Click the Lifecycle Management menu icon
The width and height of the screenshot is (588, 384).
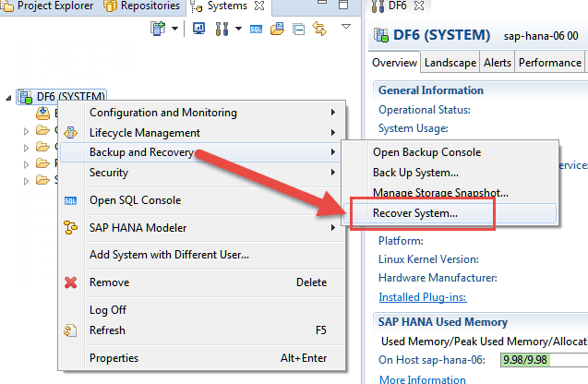coord(70,132)
